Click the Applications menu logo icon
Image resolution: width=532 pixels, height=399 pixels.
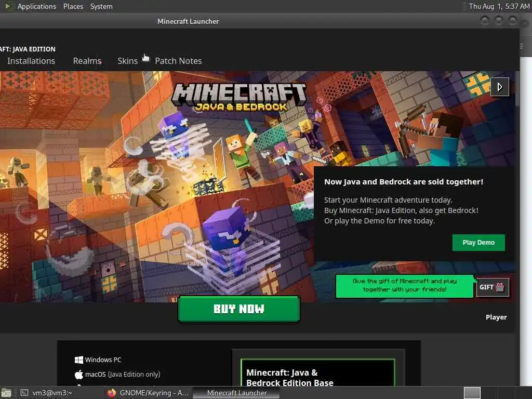9,6
